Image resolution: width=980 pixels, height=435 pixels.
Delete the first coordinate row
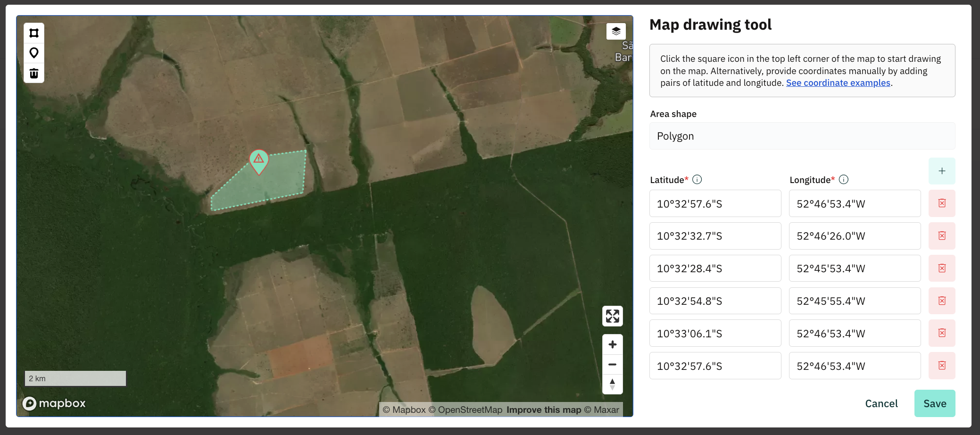941,203
